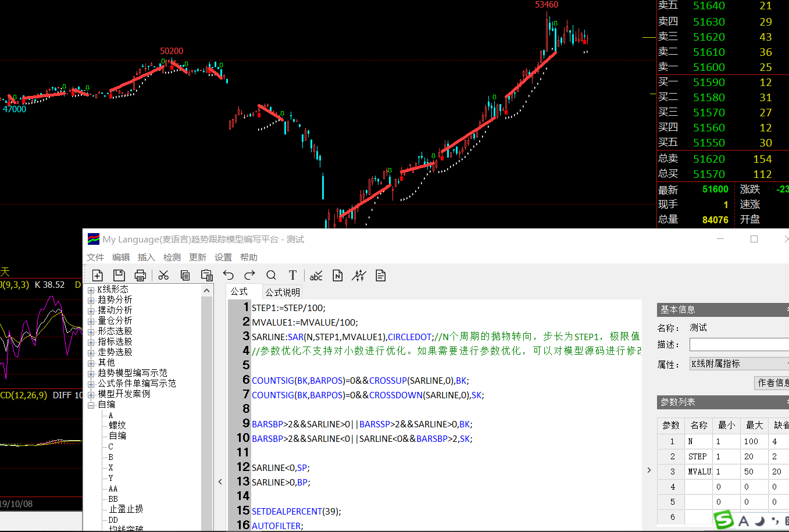This screenshot has width=789, height=532.
Task: Open the 文件 menu
Action: tap(95, 258)
